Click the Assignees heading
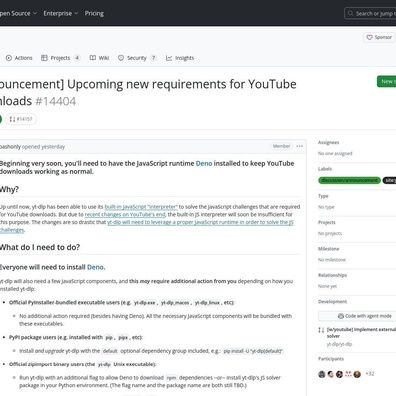Image resolution: width=396 pixels, height=396 pixels. (x=328, y=142)
